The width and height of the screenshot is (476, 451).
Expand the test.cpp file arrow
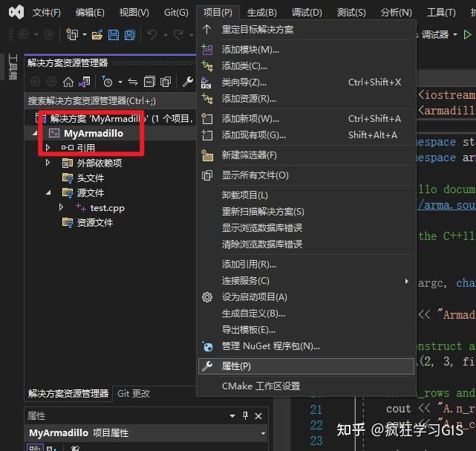tap(61, 207)
